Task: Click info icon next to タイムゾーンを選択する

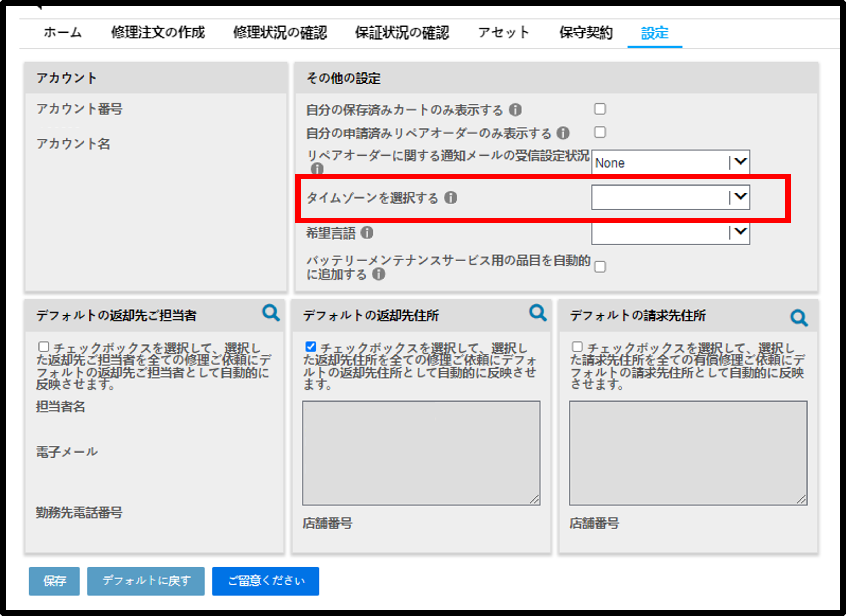Action: click(450, 198)
